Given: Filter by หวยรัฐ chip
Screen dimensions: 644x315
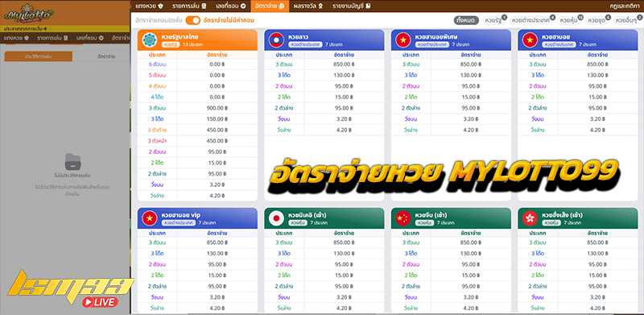Looking at the screenshot, I should click(x=493, y=20).
